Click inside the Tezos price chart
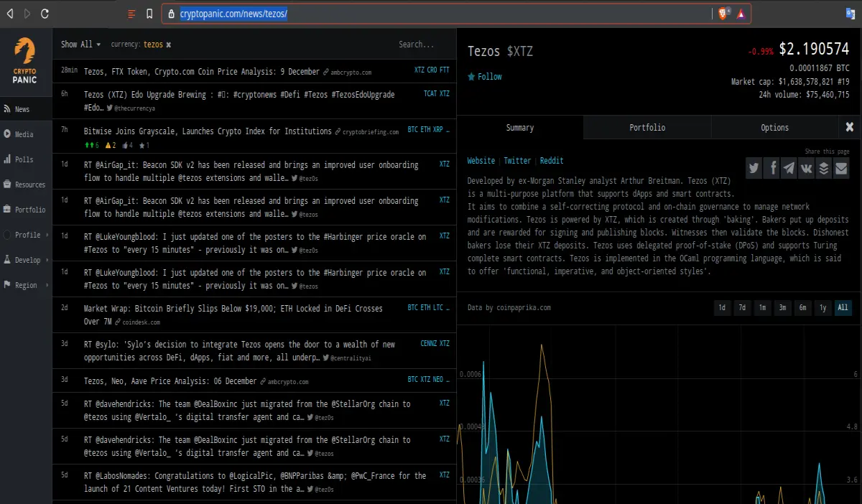The image size is (862, 504). (x=659, y=414)
